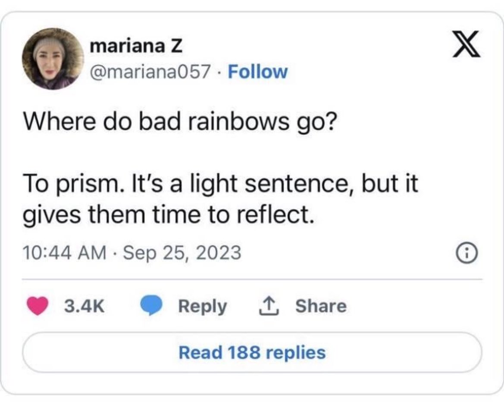
Task: Click the "Share" text label
Action: [x=321, y=307]
